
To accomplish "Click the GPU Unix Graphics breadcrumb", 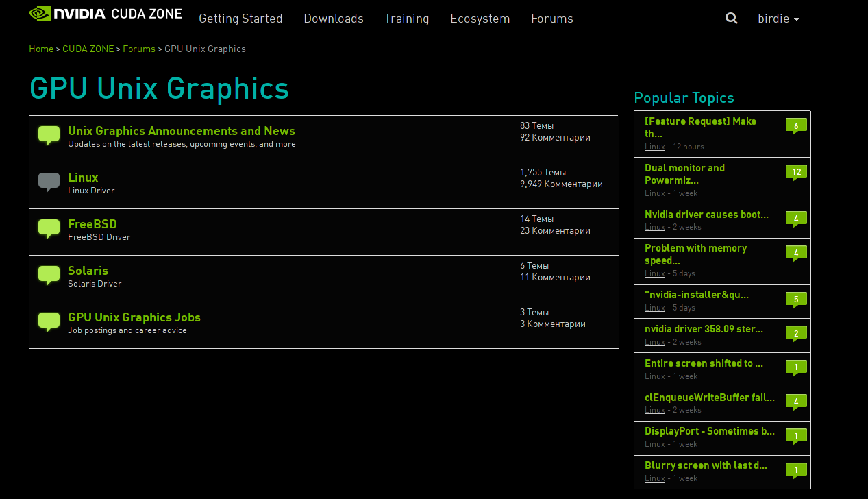I will [205, 49].
